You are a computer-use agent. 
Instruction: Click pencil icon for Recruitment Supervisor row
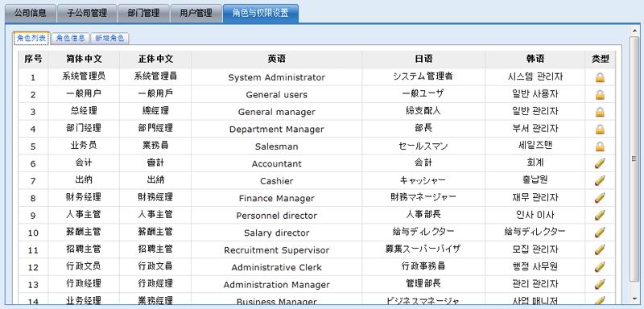600,249
